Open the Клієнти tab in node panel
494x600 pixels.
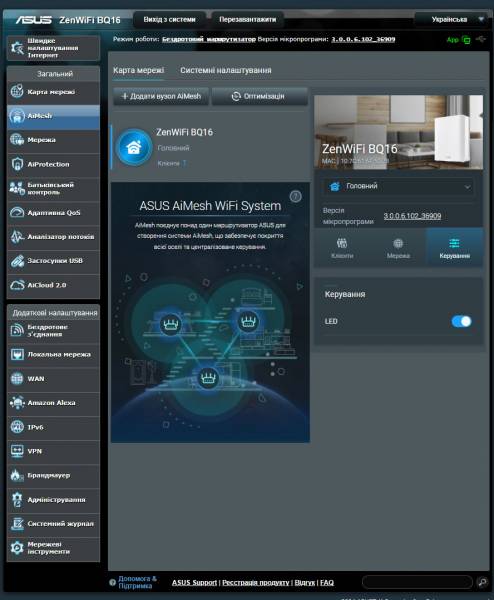coord(342,248)
